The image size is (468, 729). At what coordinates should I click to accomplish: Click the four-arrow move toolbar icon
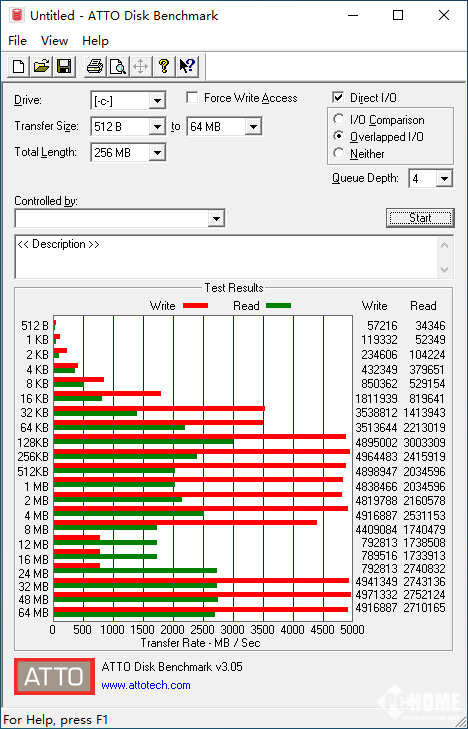coord(140,66)
